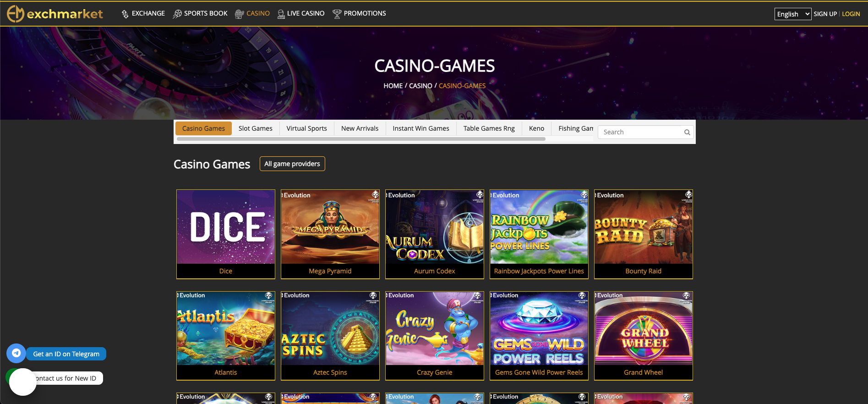
Task: Select the Slot Games tab
Action: pos(256,128)
